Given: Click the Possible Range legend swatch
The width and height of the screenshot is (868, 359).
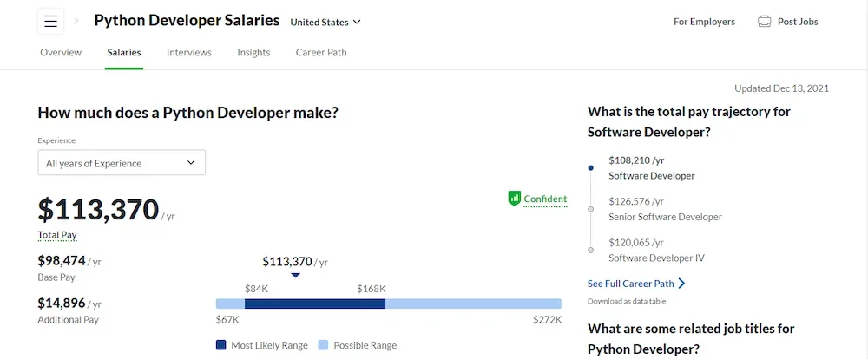Looking at the screenshot, I should [x=324, y=345].
